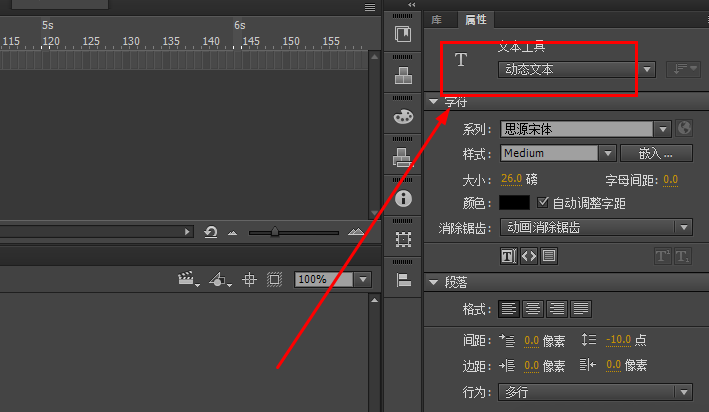The image size is (709, 412).
Task: Reset timeline zoom to default level
Action: pyautogui.click(x=211, y=232)
